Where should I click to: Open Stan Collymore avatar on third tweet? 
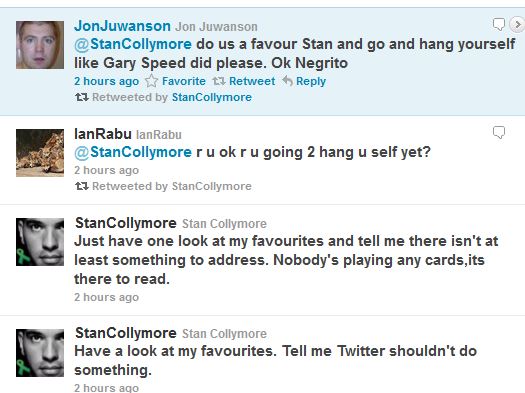[40, 242]
